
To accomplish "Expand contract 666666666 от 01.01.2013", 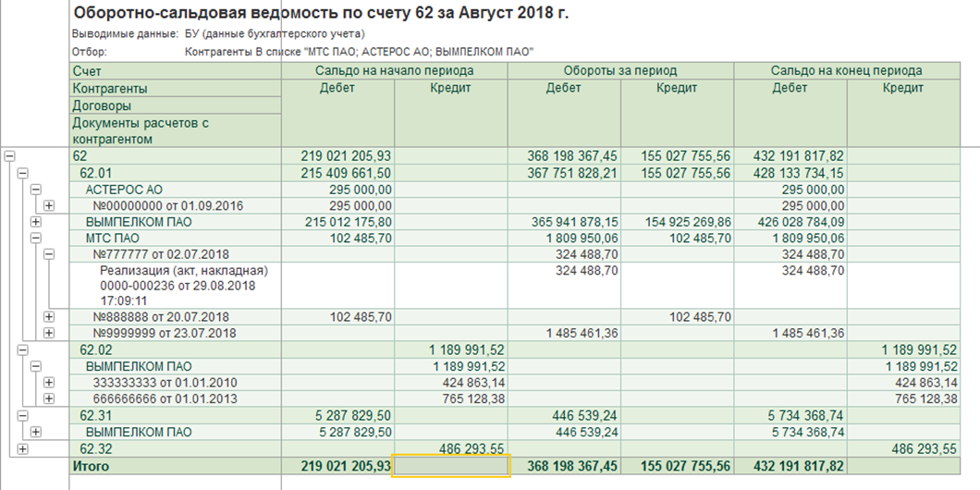I will 49,398.
